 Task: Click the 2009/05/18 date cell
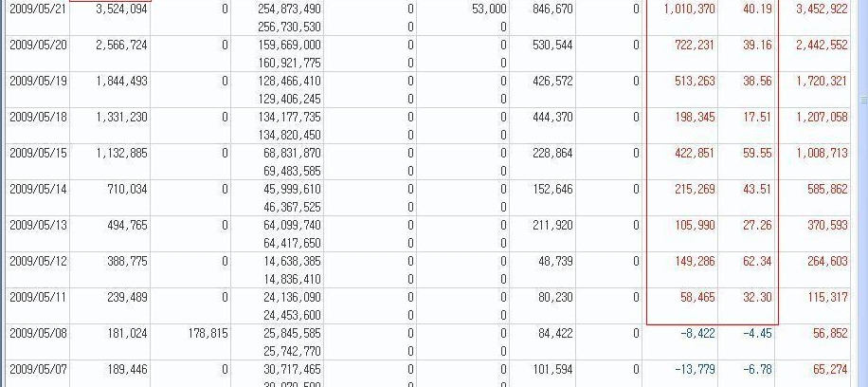(38, 117)
